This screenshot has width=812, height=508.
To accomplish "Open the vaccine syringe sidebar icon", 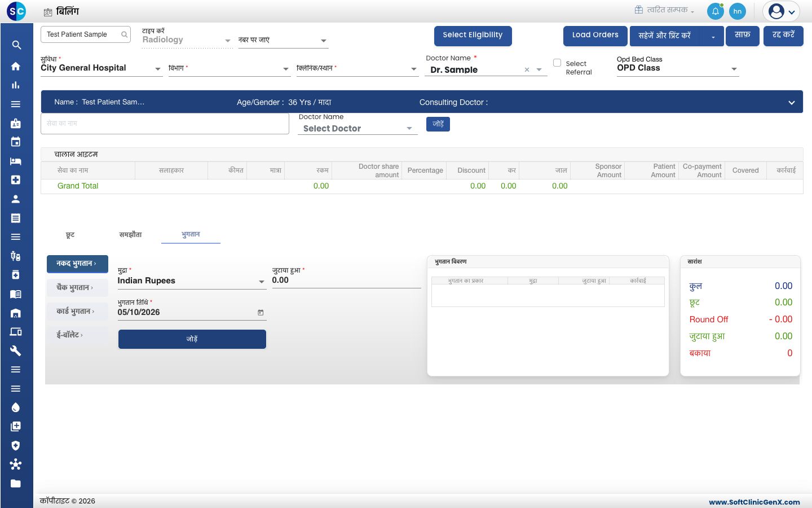I will click(x=16, y=256).
